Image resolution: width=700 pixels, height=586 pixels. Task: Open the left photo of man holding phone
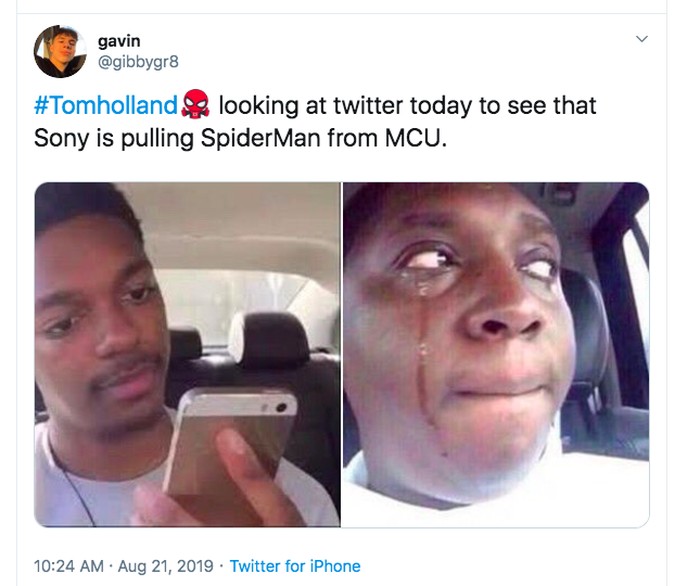point(188,354)
